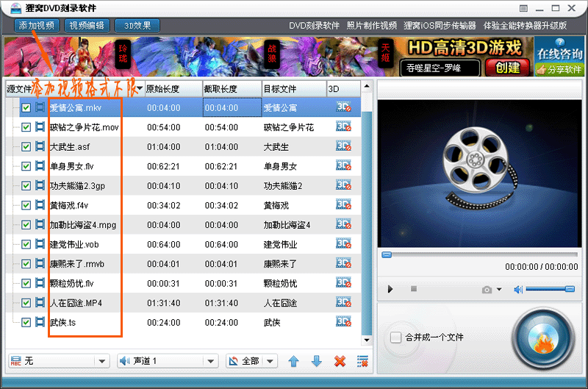This screenshot has height=389, width=588.
Task: Click the 添加视频 tab button
Action: pos(36,26)
